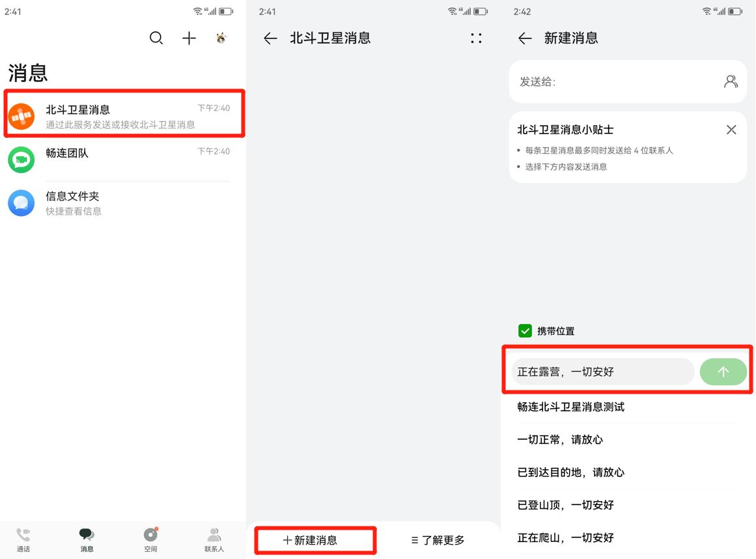Uncheck the 携带位置 checkbox
Image resolution: width=756 pixels, height=559 pixels.
coord(525,331)
